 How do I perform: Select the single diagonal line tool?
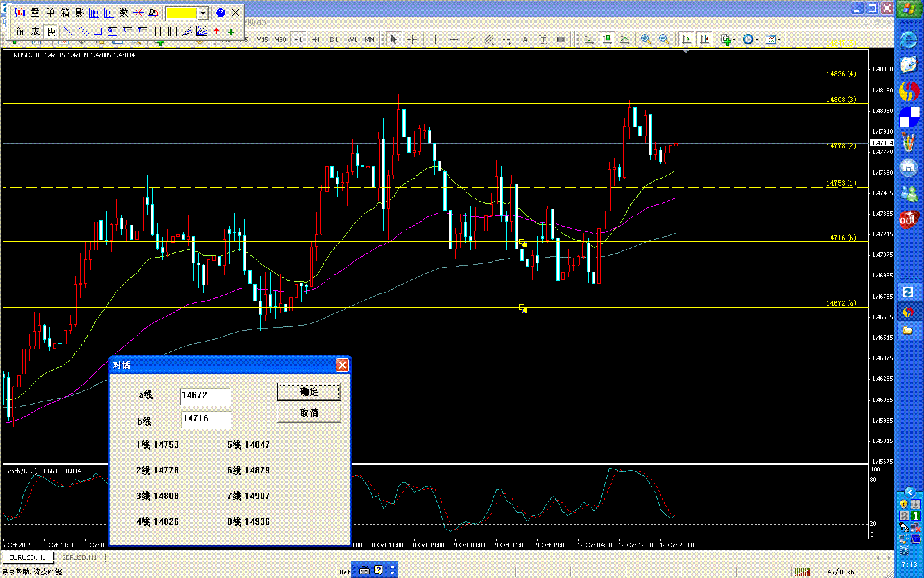pos(69,31)
